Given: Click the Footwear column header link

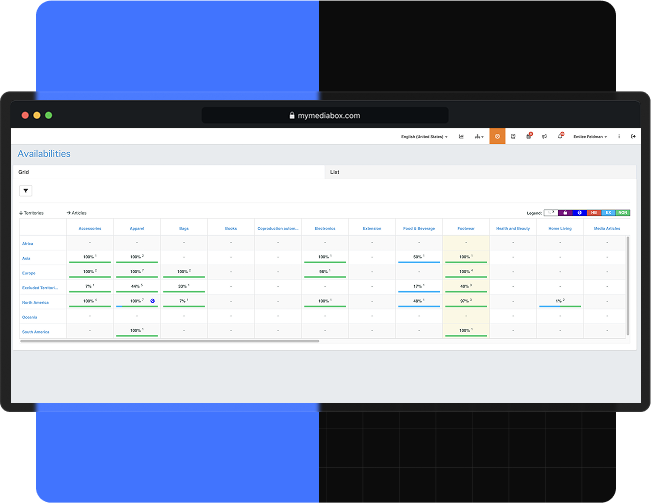Looking at the screenshot, I should click(465, 228).
